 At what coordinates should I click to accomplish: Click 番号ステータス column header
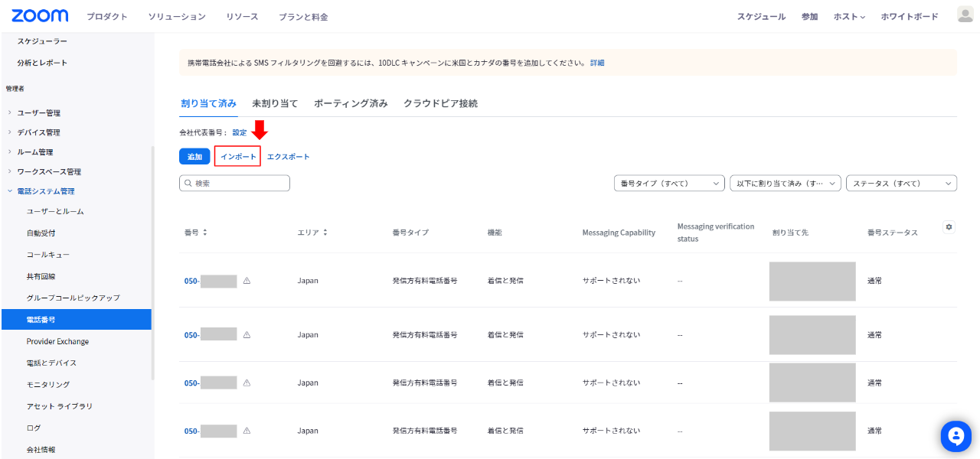pyautogui.click(x=893, y=233)
